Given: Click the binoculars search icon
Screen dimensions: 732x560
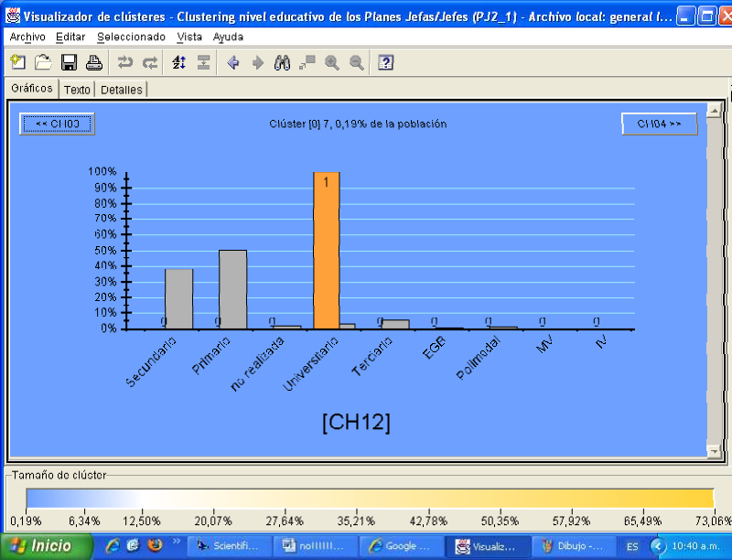Looking at the screenshot, I should point(283,62).
